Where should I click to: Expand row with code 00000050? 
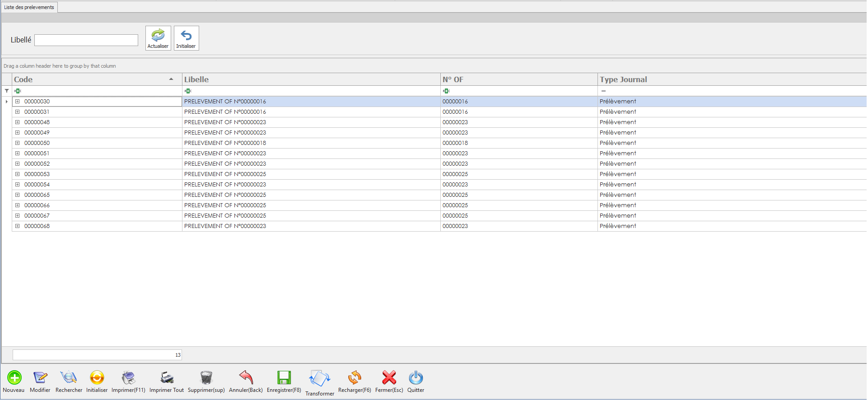18,143
